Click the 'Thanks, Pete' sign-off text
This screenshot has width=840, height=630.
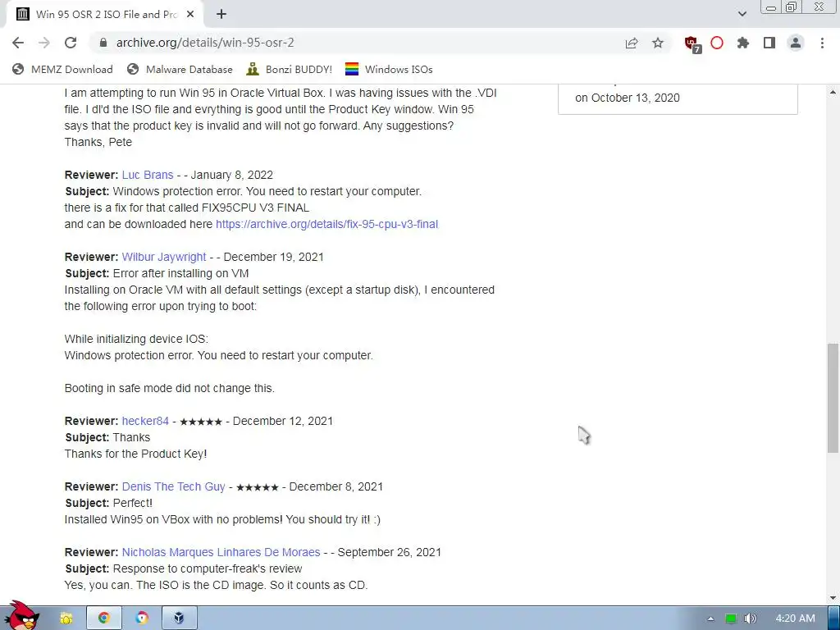click(98, 143)
